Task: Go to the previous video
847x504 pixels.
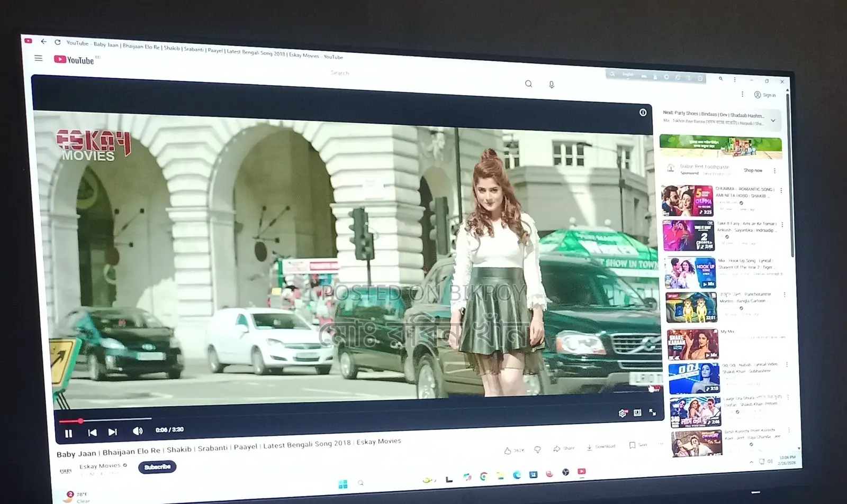Action: pyautogui.click(x=92, y=433)
